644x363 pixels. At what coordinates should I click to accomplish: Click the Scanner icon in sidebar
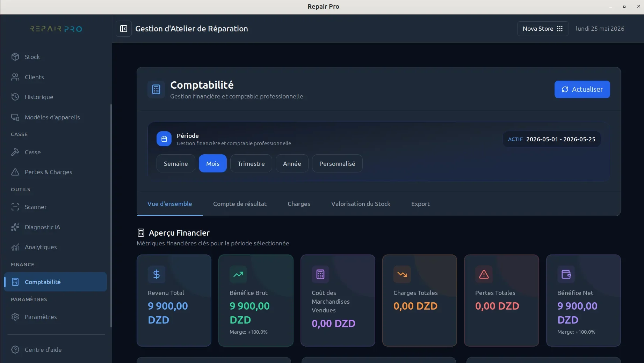point(15,207)
